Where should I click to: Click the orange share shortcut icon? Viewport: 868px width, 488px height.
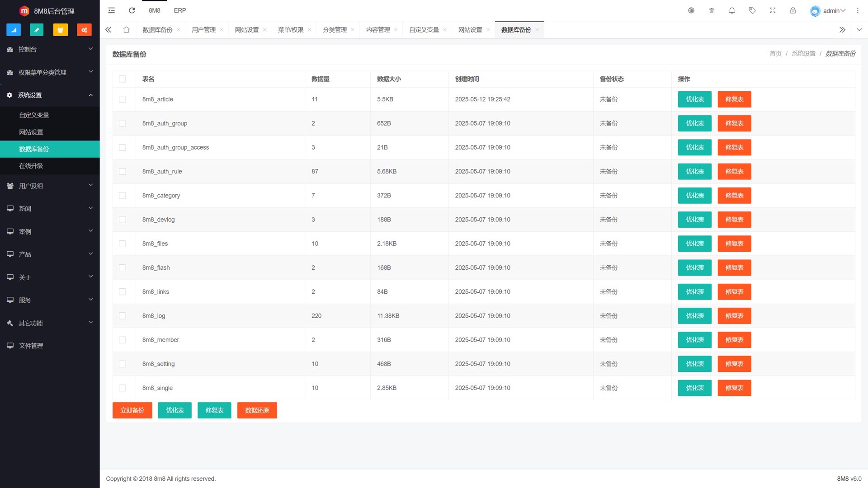point(84,30)
